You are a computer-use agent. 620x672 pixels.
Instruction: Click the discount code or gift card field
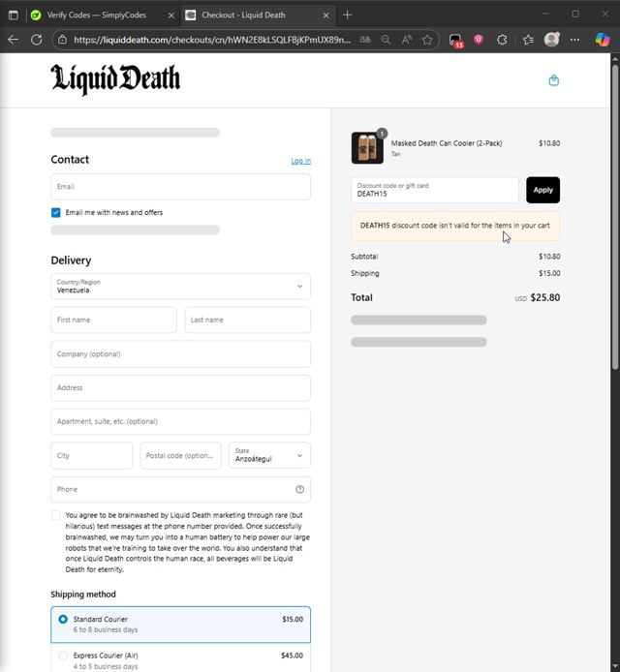[x=435, y=190]
